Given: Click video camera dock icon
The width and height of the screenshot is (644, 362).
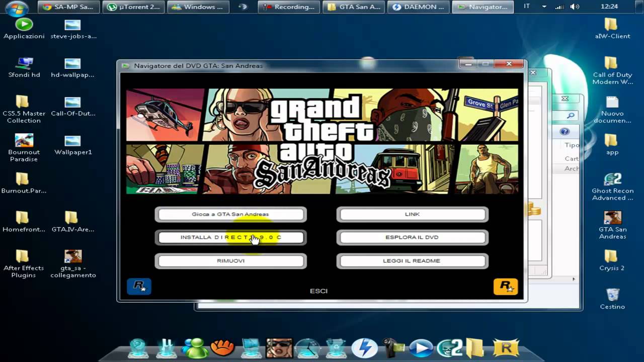Looking at the screenshot, I should 393,348.
